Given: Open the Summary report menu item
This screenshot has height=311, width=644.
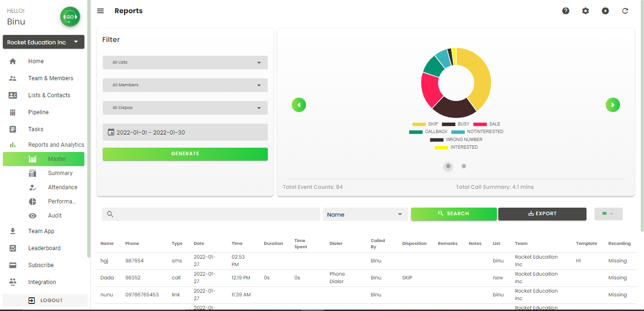Looking at the screenshot, I should tap(60, 173).
